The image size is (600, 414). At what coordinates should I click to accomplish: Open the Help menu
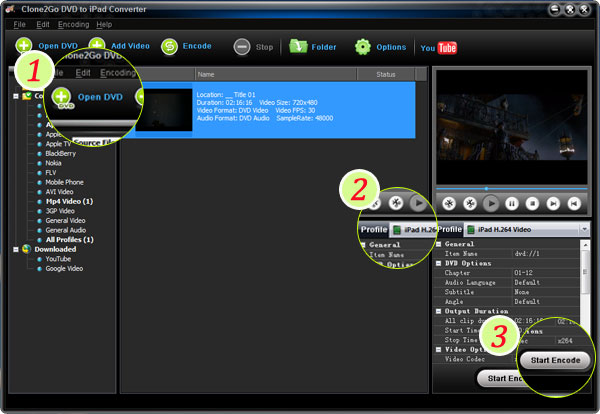(x=104, y=24)
